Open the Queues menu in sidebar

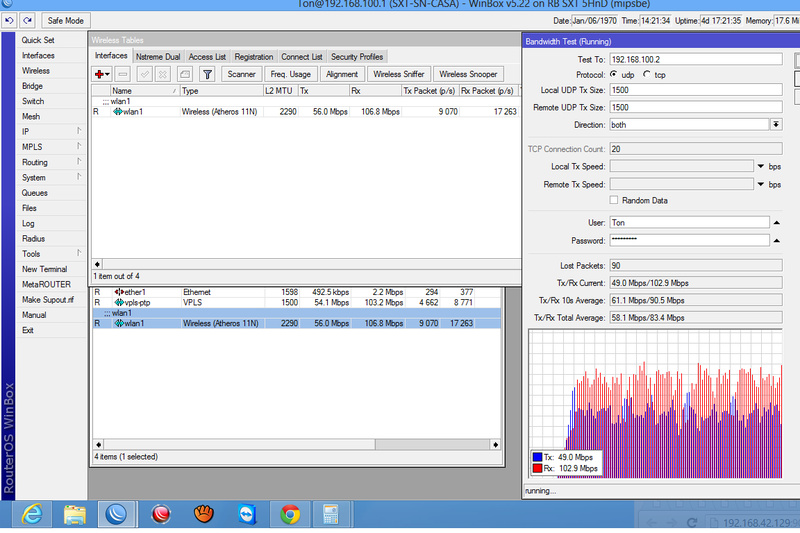click(35, 193)
